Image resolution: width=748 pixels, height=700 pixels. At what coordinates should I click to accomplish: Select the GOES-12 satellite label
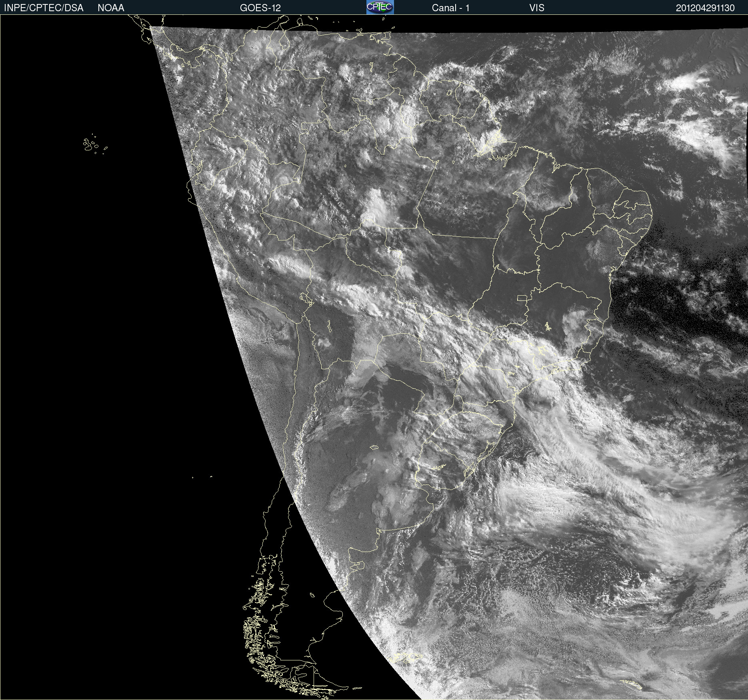coord(260,8)
